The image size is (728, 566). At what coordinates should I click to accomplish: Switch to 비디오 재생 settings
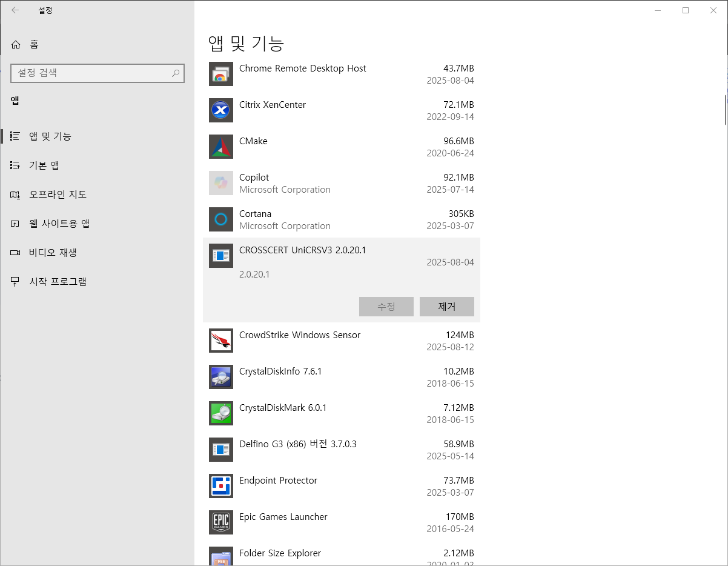(97, 253)
